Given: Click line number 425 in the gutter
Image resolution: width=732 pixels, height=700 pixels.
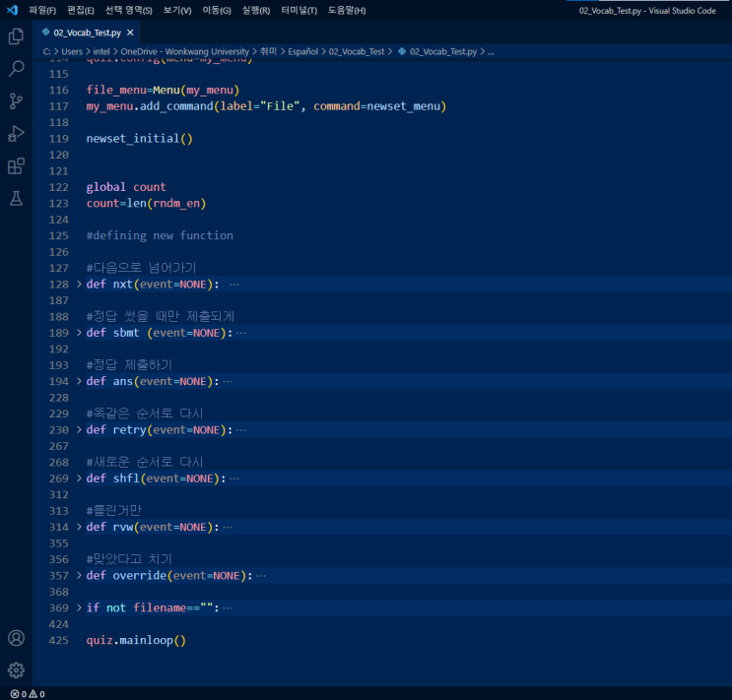Looking at the screenshot, I should (59, 640).
